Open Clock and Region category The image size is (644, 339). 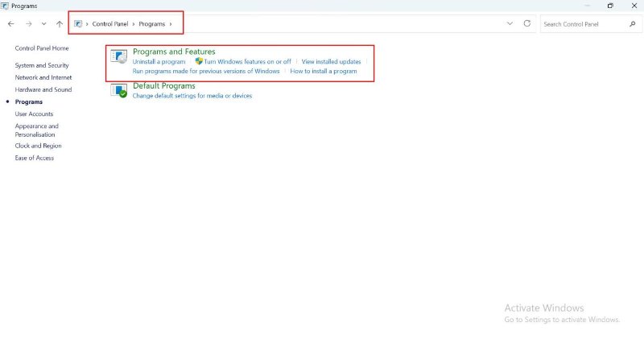(x=38, y=146)
